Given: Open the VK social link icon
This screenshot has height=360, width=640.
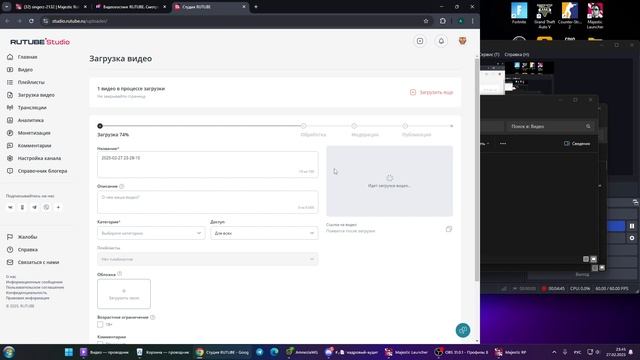Looking at the screenshot, I should click(x=10, y=207).
